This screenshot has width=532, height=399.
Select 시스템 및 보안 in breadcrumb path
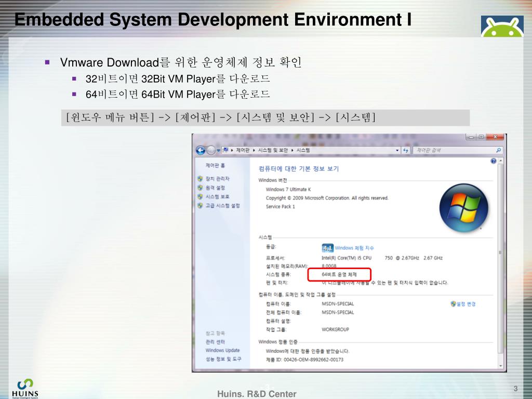[273, 150]
